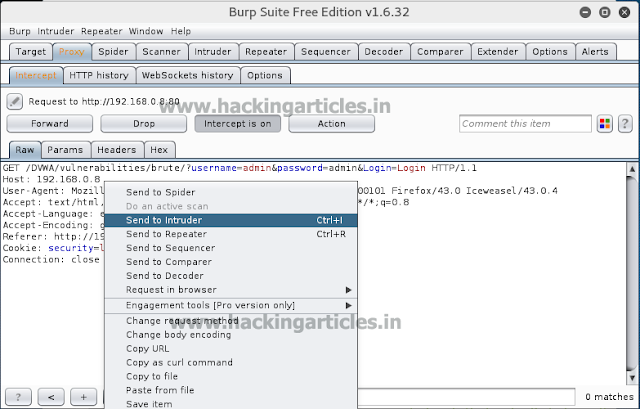Screen dimensions: 640x409
Task: Click the 'Connection: close' header line
Action: pos(51,260)
